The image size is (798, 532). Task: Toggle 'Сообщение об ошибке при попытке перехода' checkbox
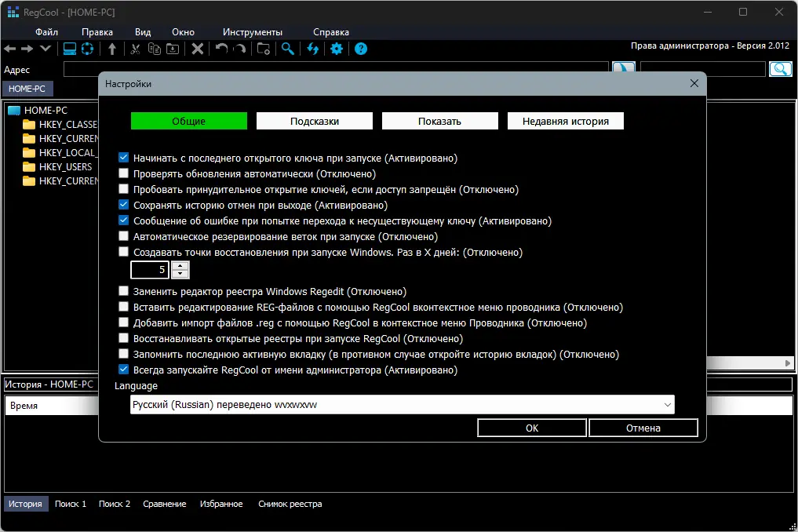point(123,220)
